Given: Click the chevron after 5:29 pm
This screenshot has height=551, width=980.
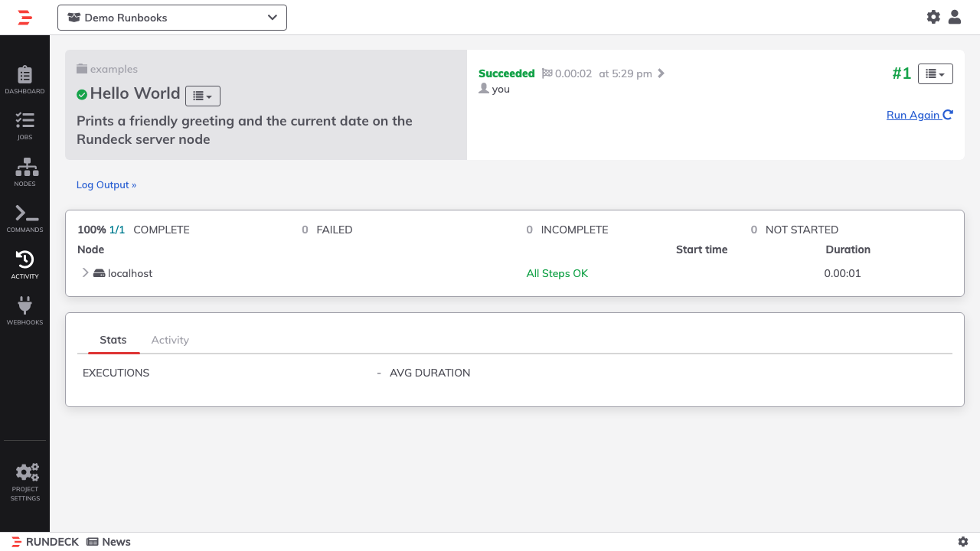Looking at the screenshot, I should click(x=661, y=73).
